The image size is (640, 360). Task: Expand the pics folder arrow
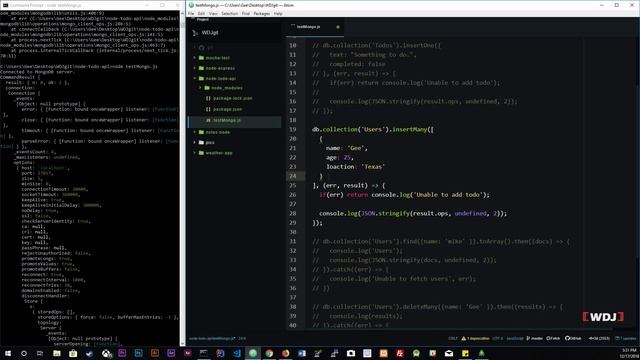point(195,142)
